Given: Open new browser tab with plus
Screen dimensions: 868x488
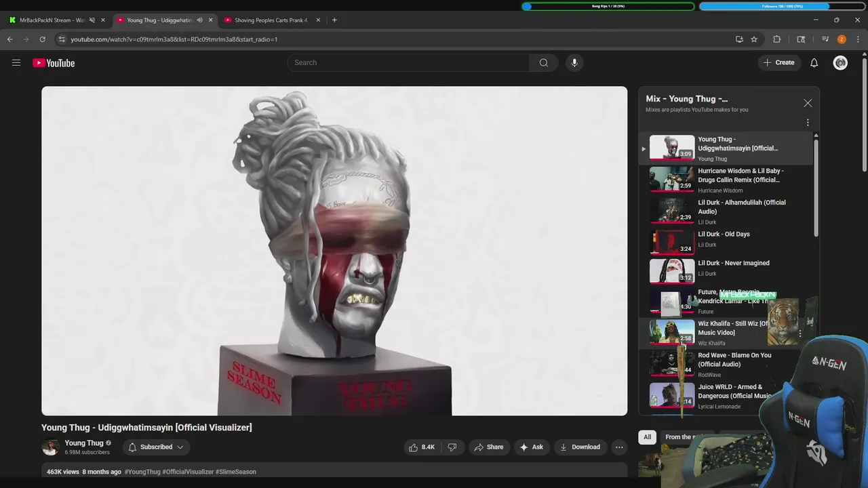Looking at the screenshot, I should (x=334, y=20).
